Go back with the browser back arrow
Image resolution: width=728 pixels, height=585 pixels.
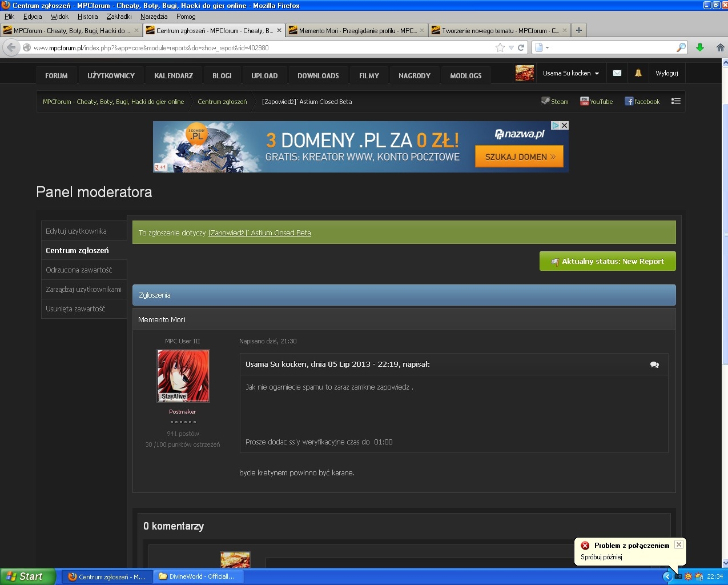tap(11, 47)
